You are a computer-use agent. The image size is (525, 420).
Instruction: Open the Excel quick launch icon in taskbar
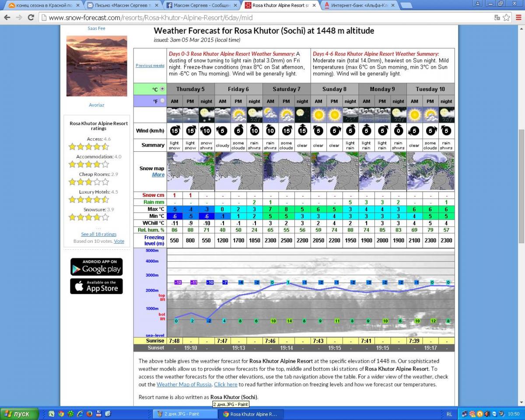(52, 414)
